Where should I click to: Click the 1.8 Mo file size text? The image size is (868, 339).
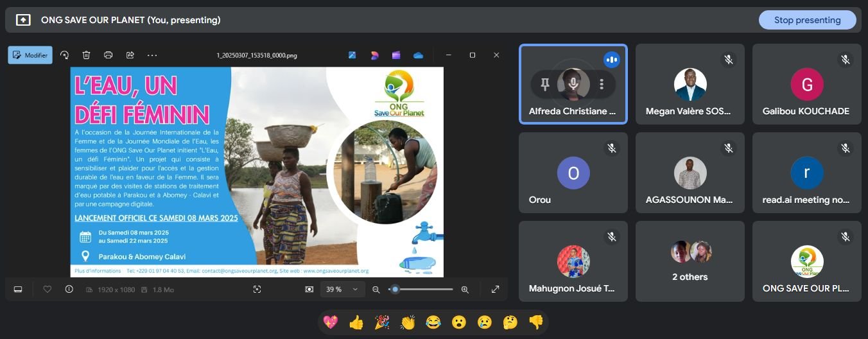pyautogui.click(x=162, y=290)
